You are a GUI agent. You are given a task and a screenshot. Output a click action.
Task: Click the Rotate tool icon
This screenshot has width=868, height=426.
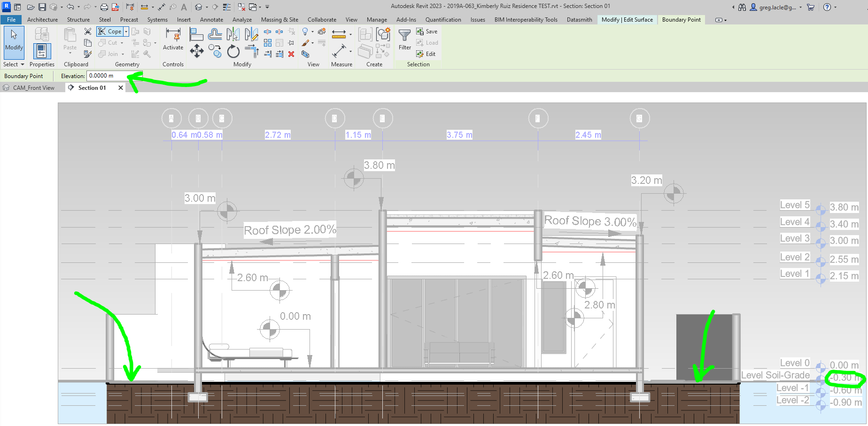point(233,51)
